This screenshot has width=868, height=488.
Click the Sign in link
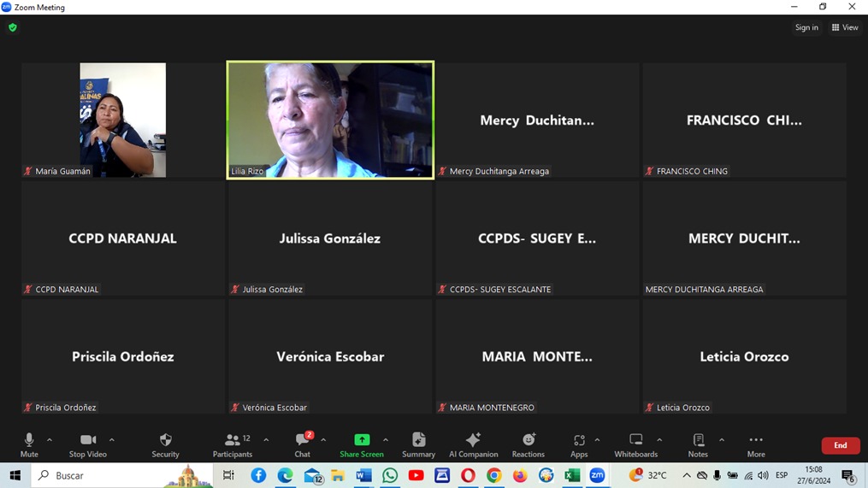[806, 27]
